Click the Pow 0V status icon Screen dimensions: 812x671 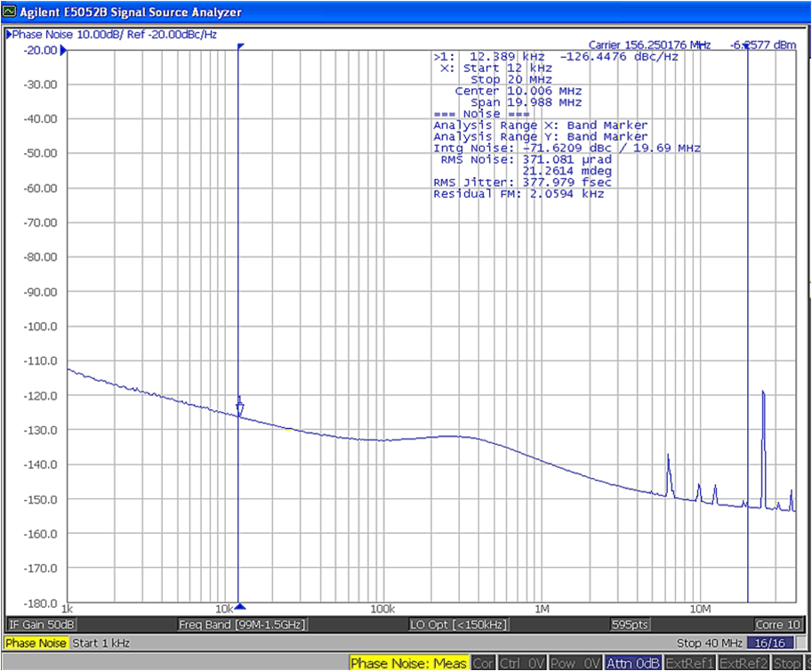click(575, 662)
